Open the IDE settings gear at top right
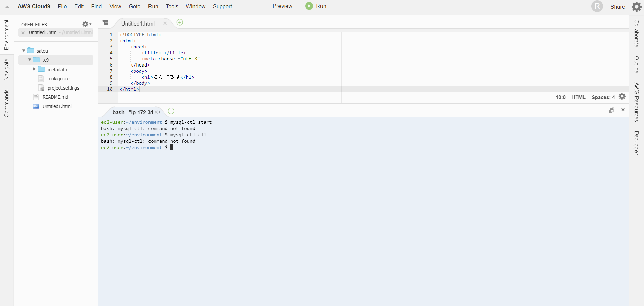The width and height of the screenshot is (644, 306). 637,6
